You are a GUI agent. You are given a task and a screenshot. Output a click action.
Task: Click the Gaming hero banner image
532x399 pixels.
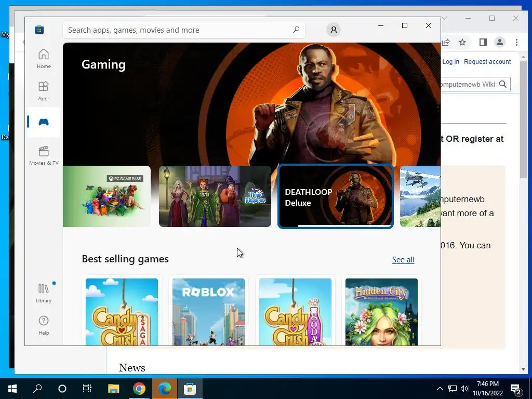coord(252,104)
